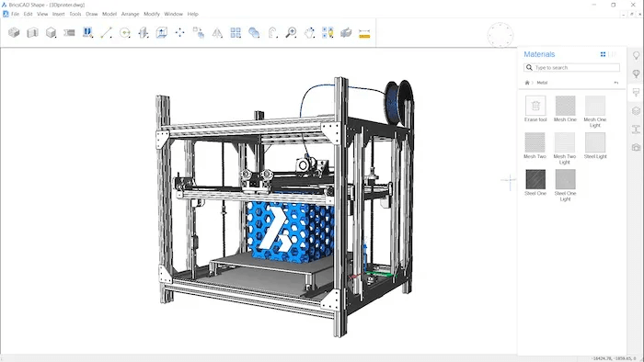
Task: Open the Array grid tool
Action: [236, 32]
